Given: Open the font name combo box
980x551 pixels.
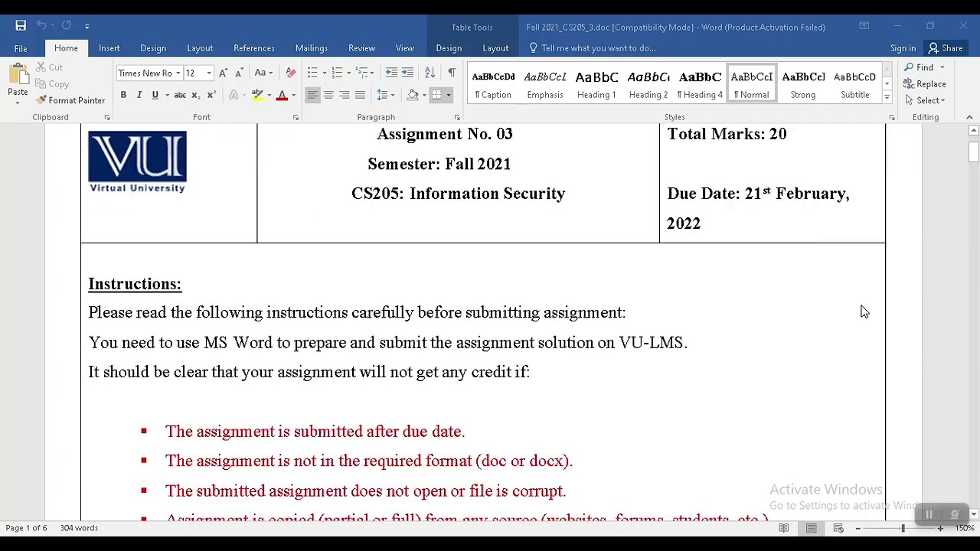Looking at the screenshot, I should (149, 73).
